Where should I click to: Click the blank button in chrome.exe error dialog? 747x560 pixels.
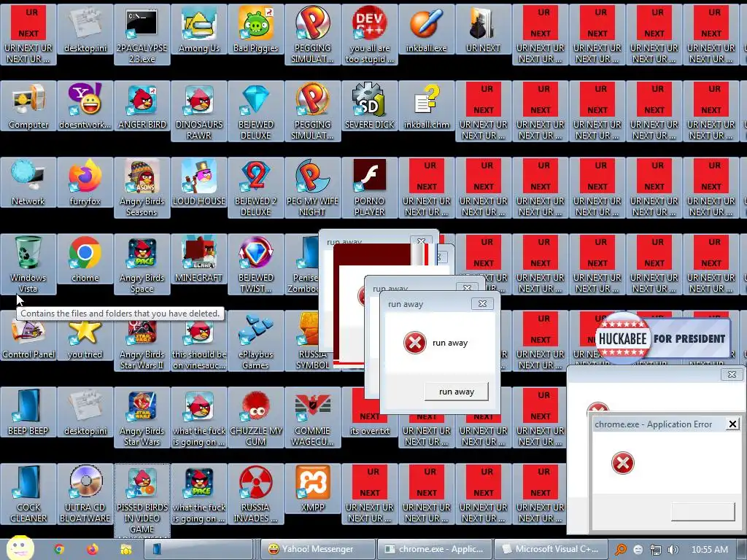coord(703,512)
